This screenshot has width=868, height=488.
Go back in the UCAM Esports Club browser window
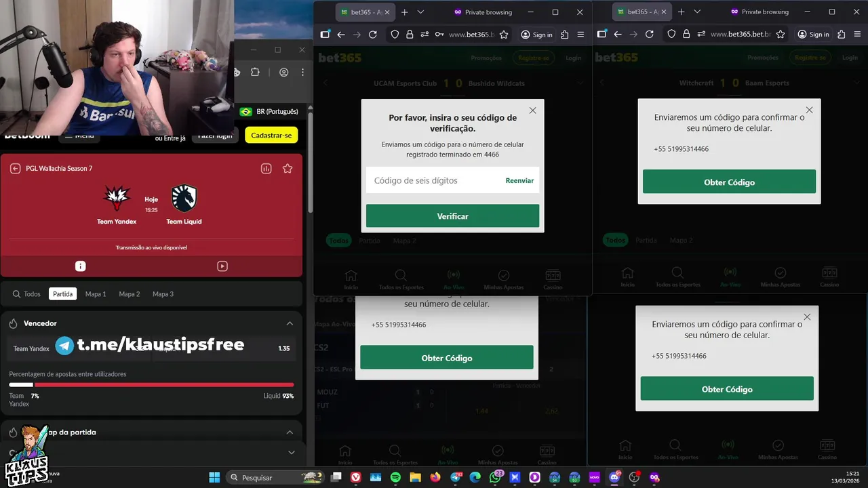click(x=341, y=35)
